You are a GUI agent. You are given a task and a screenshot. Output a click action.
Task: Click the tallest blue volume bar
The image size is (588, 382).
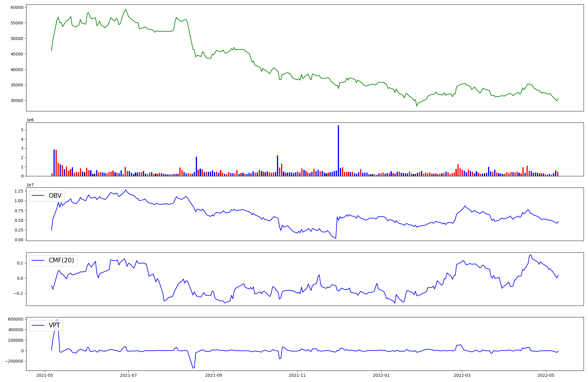coord(338,150)
